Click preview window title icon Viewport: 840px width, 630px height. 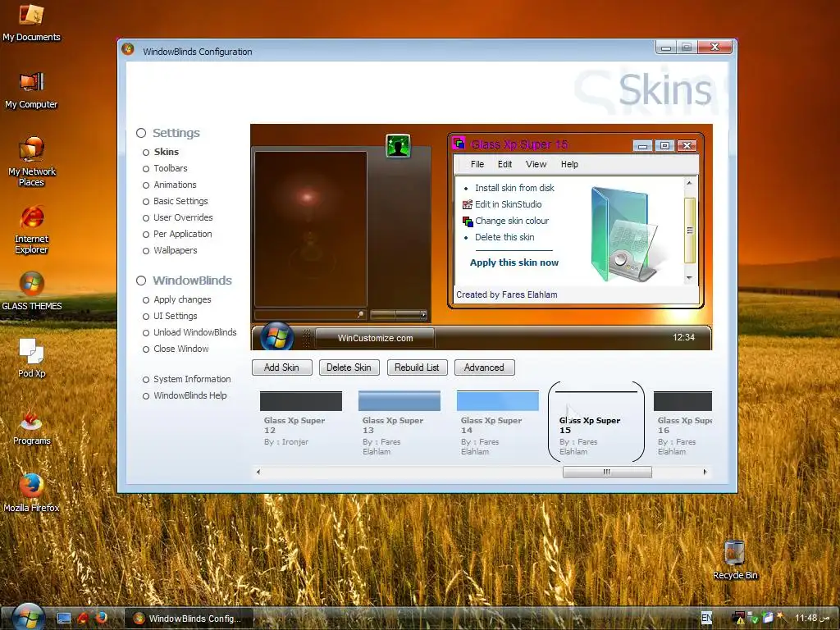coord(458,143)
